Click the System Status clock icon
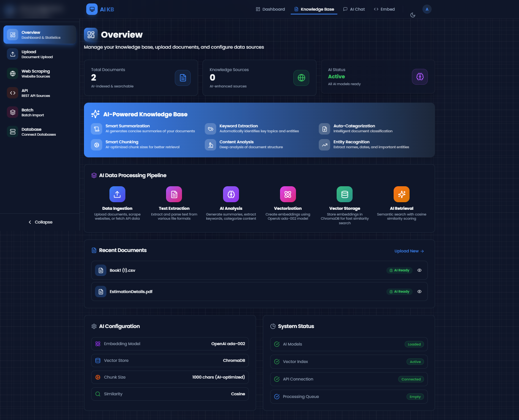519x420 pixels. (273, 326)
